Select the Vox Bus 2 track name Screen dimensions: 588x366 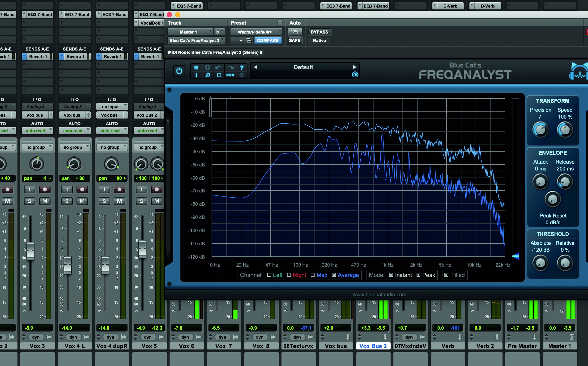coord(373,346)
